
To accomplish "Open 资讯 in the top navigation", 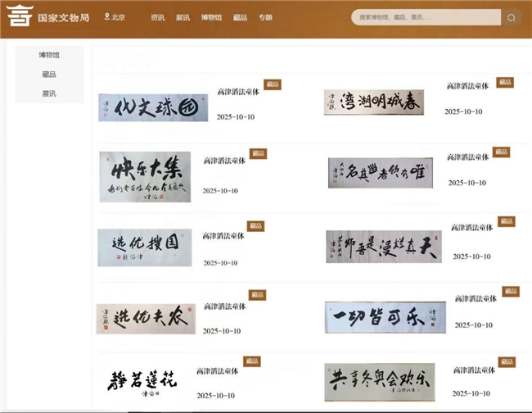I will (158, 17).
